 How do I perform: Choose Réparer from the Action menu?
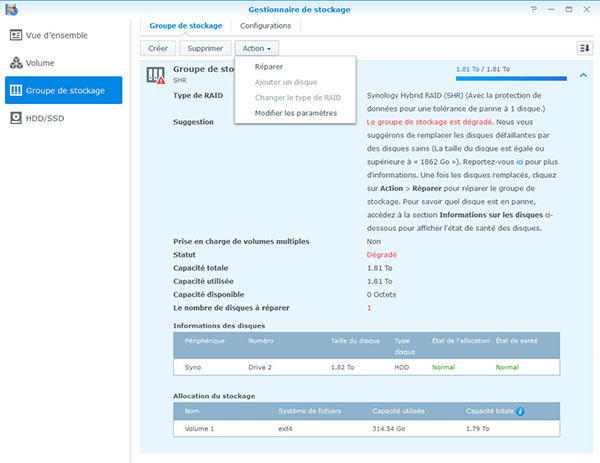269,66
